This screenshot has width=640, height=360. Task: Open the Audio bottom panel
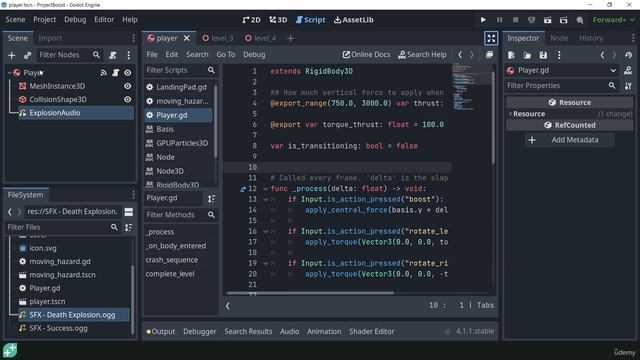[289, 331]
